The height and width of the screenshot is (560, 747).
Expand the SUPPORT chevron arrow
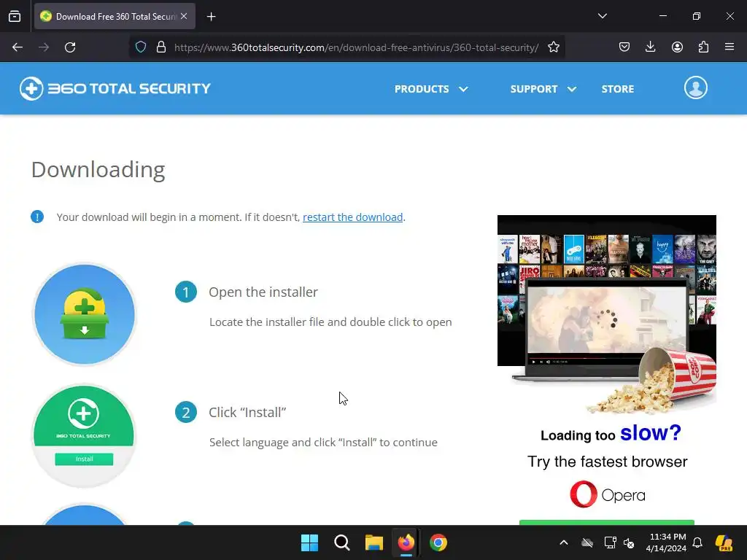point(572,89)
